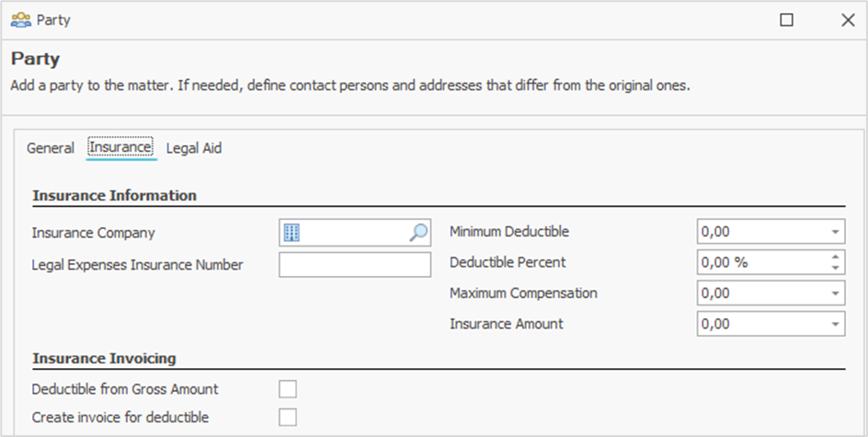This screenshot has width=868, height=437.
Task: Click inside the Insurance Company input field
Action: tap(354, 233)
